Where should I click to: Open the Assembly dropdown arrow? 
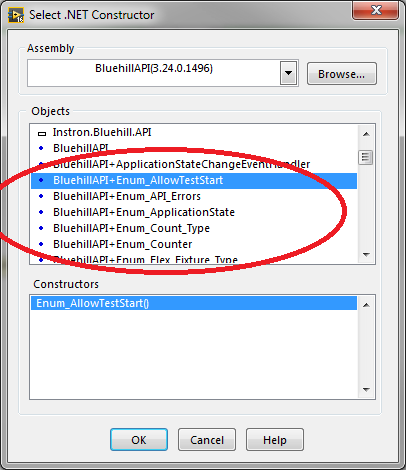[x=289, y=73]
